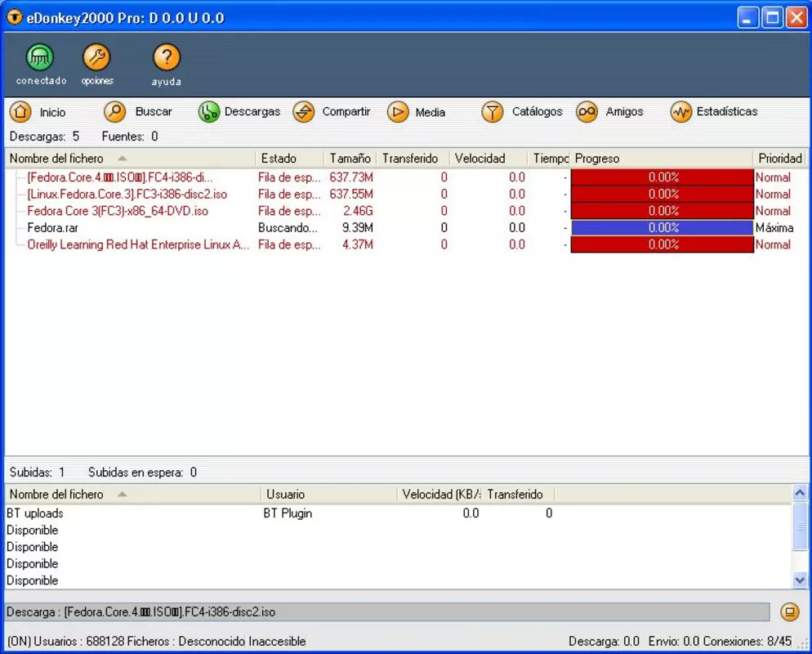Sort downloads by Tiempo column
812x654 pixels.
pyautogui.click(x=548, y=159)
